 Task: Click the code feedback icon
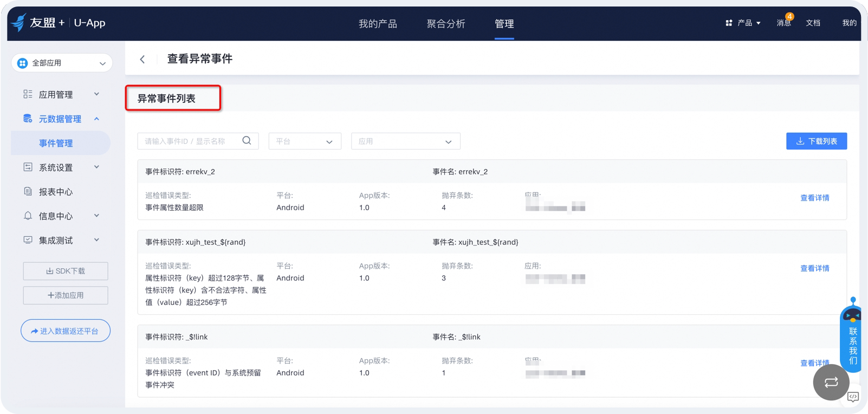(x=853, y=397)
